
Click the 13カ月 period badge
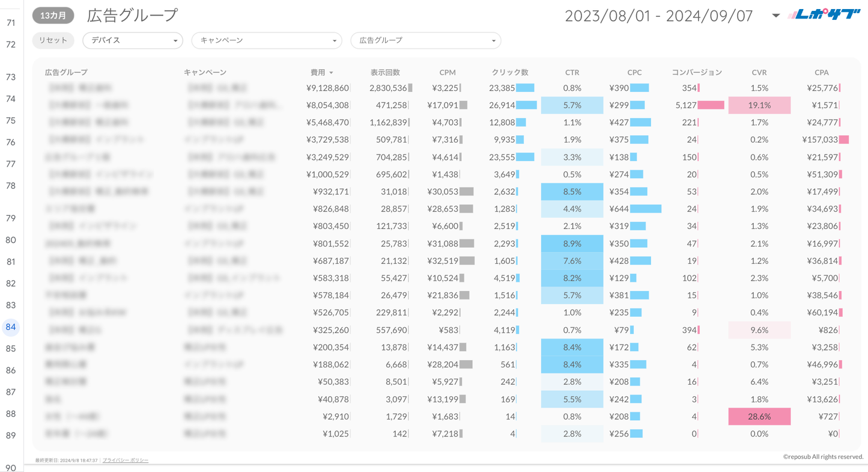[53, 16]
